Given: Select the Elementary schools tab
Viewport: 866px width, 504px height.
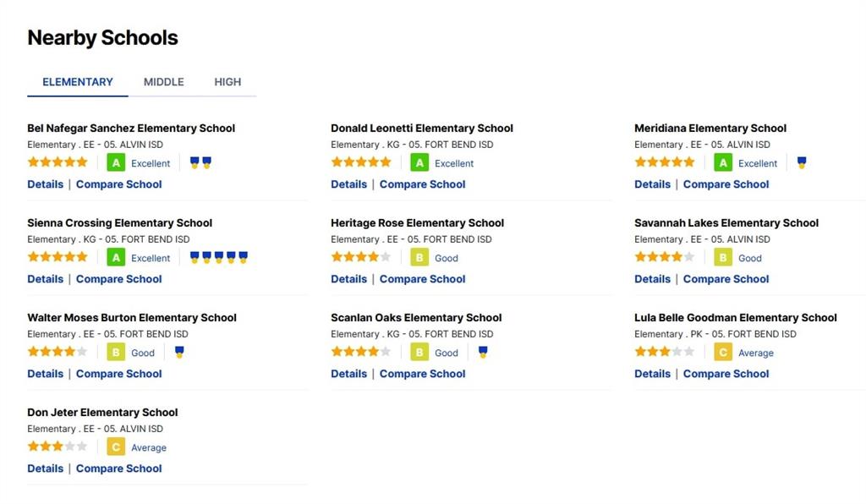Looking at the screenshot, I should [x=78, y=82].
